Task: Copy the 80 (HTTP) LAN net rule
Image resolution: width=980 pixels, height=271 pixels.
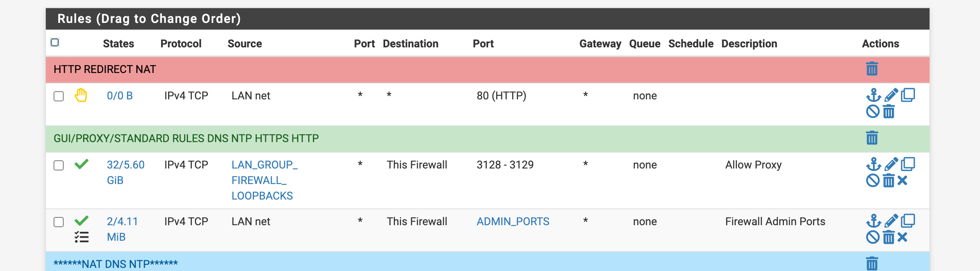Action: point(908,95)
